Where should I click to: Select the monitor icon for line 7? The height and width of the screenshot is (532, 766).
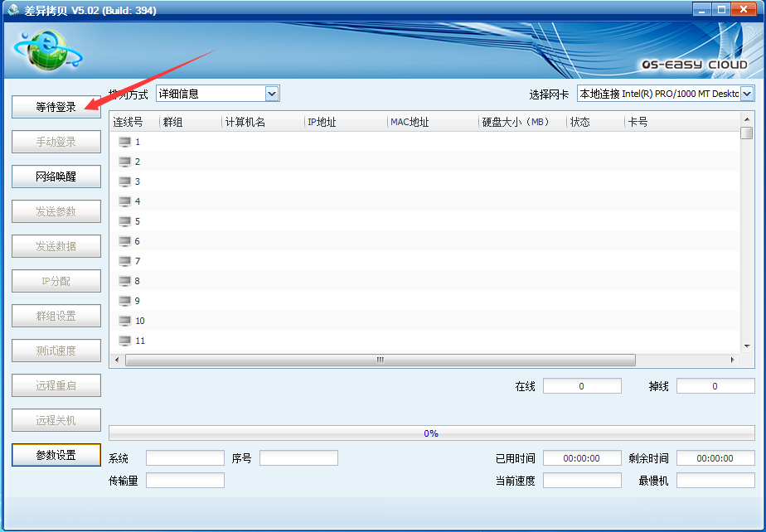click(x=124, y=261)
